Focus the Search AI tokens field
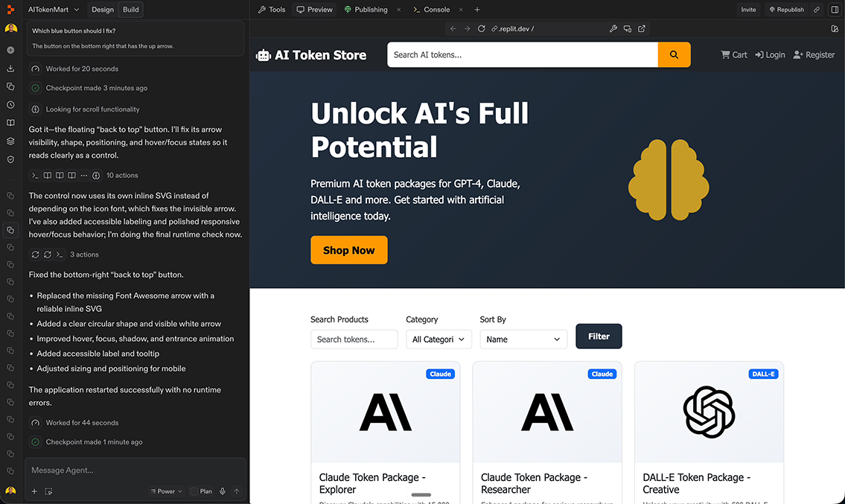The width and height of the screenshot is (845, 504). [522, 54]
